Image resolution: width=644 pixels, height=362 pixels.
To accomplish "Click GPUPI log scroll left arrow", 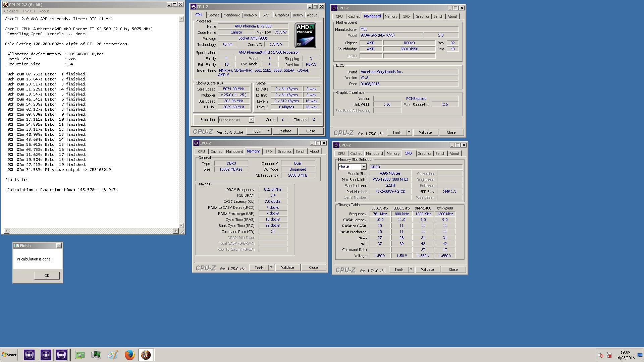I will (6, 231).
